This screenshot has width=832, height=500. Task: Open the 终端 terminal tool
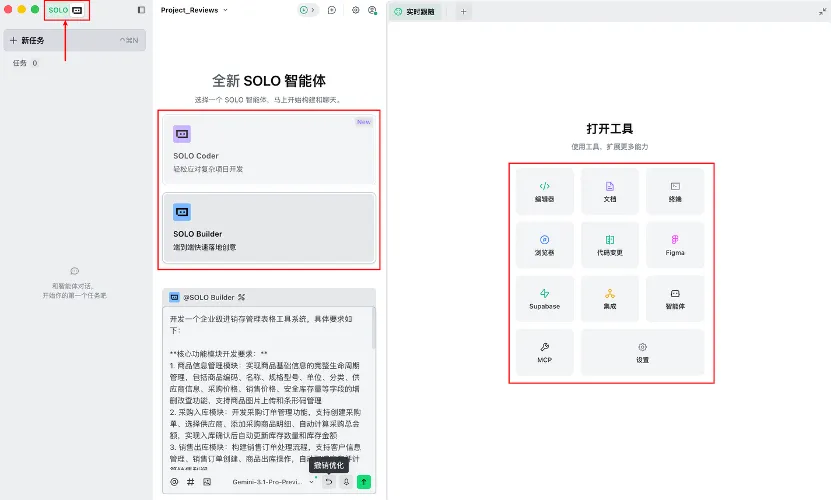675,192
